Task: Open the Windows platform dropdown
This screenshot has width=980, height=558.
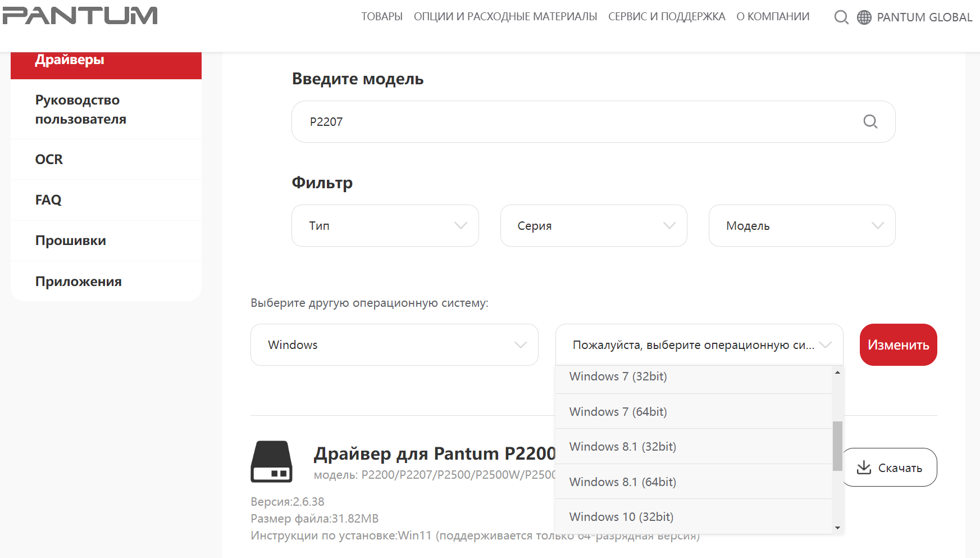Action: [x=394, y=344]
